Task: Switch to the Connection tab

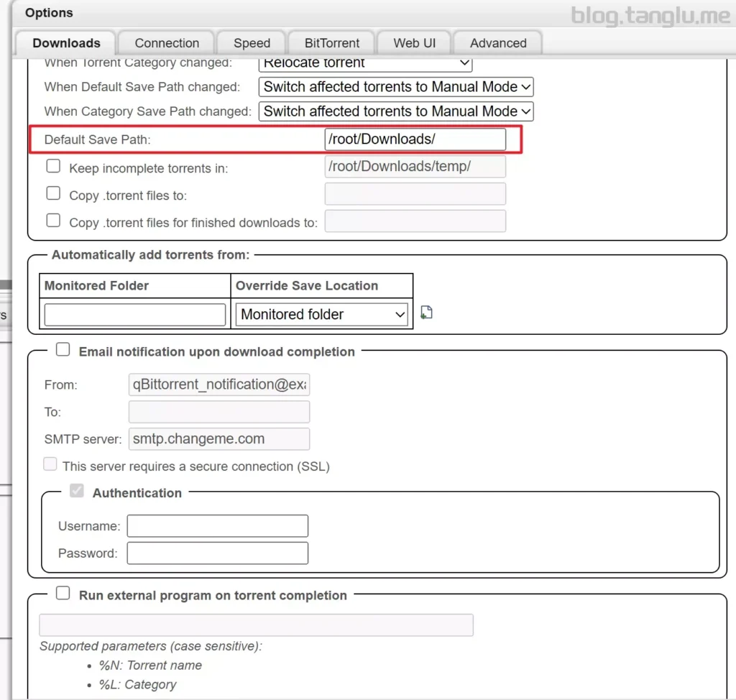Action: 167,43
